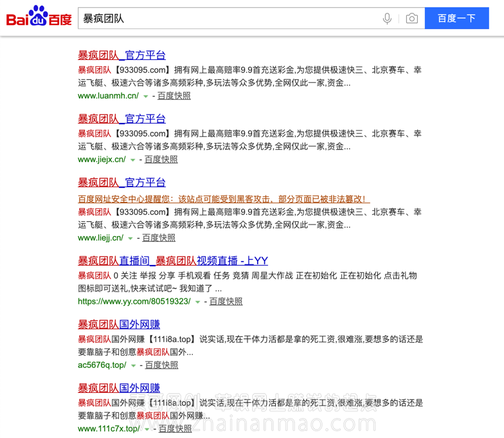504x438 pixels.
Task: Open 百度快照 for www.111c7x.top
Action: point(175,429)
